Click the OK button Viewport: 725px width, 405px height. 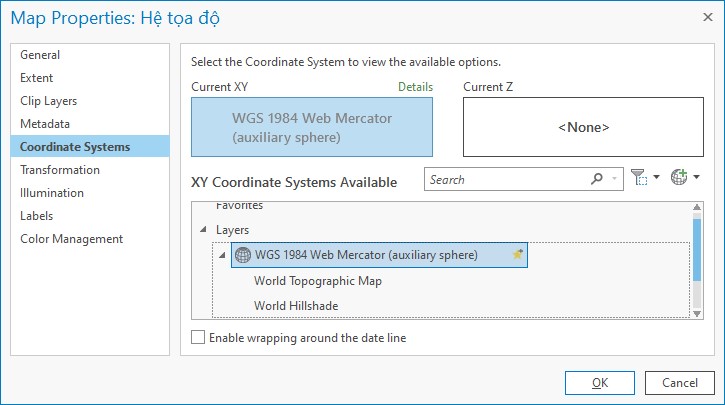tap(600, 383)
